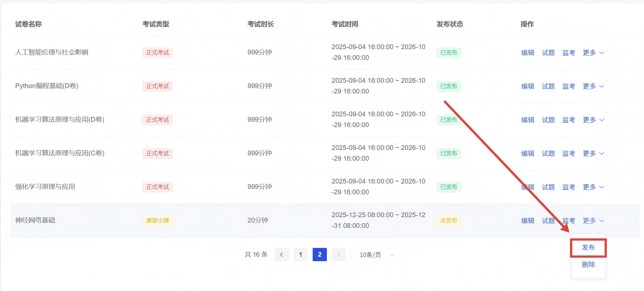Choose 删除 from the dropdown menu
The image size is (644, 291).
[x=588, y=264]
